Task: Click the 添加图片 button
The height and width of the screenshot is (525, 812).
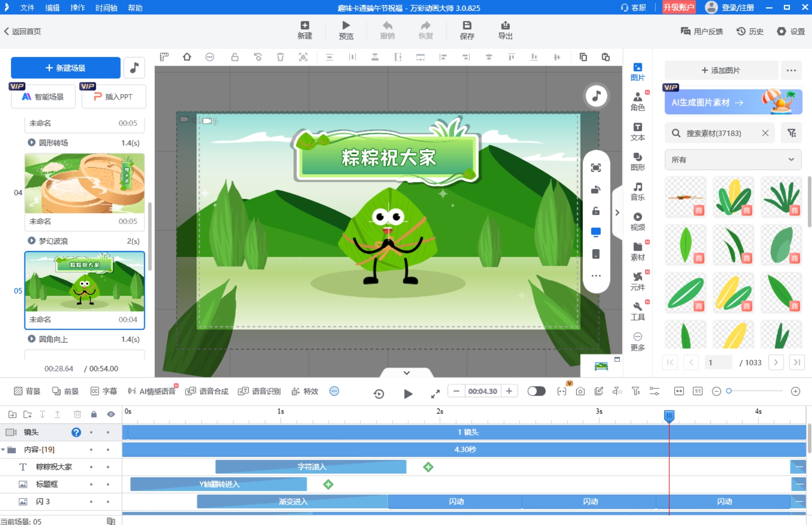Action: (x=721, y=70)
